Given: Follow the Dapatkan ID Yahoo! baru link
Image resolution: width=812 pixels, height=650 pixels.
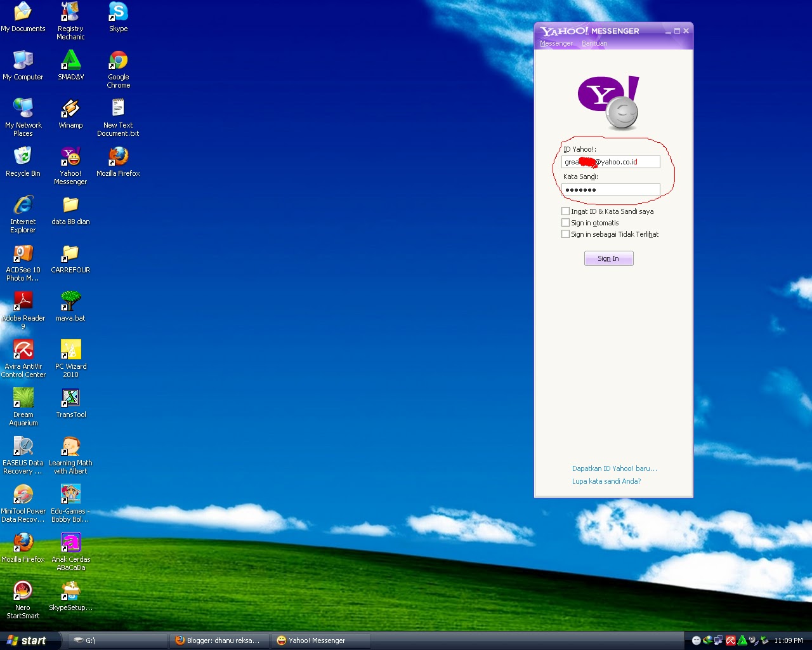Looking at the screenshot, I should (614, 468).
